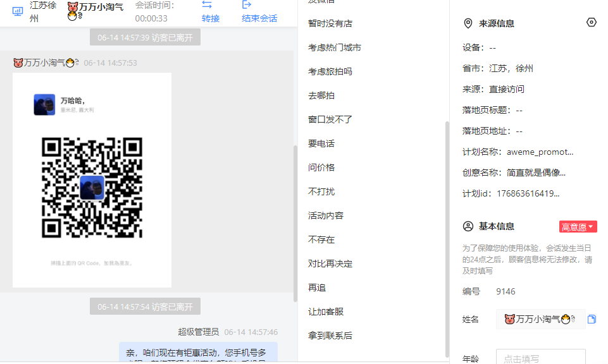608x364 pixels.
Task: Click the 14:57:54 访客已离开 system notice
Action: (x=145, y=306)
